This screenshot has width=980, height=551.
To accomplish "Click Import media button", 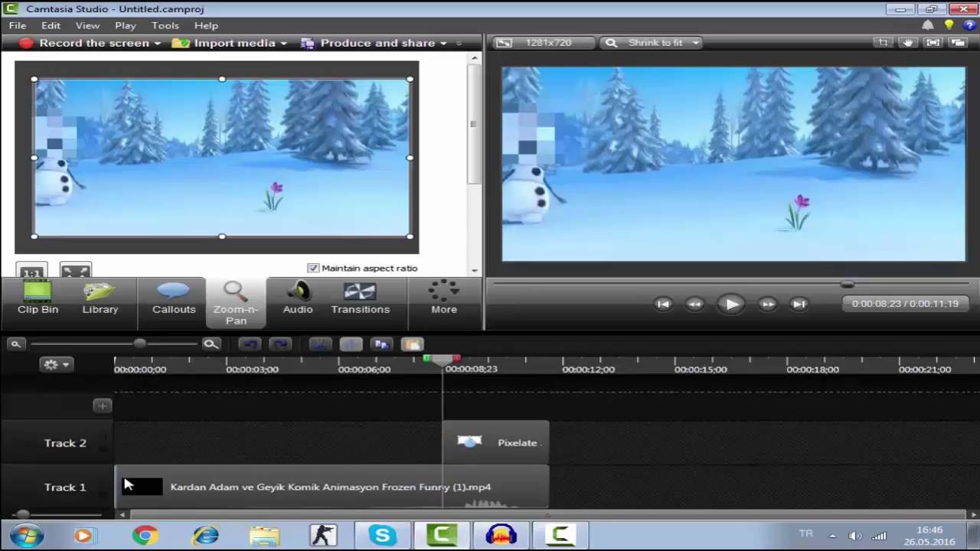I will pos(224,43).
